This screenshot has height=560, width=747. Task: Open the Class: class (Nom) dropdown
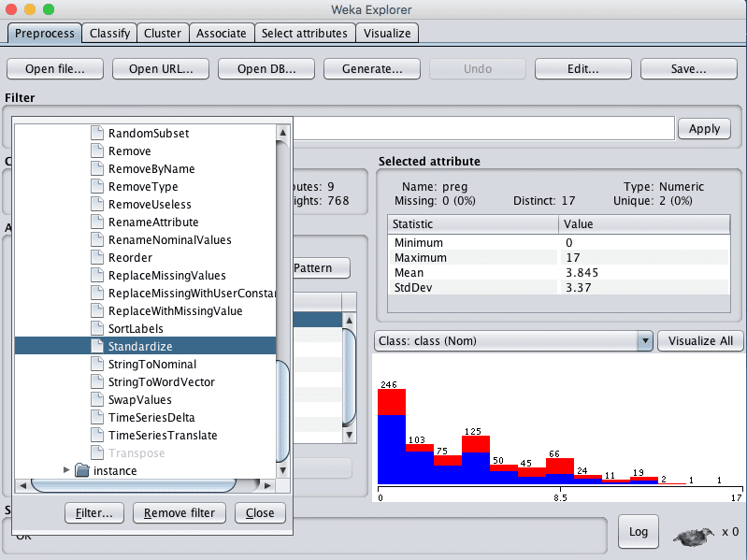[645, 341]
